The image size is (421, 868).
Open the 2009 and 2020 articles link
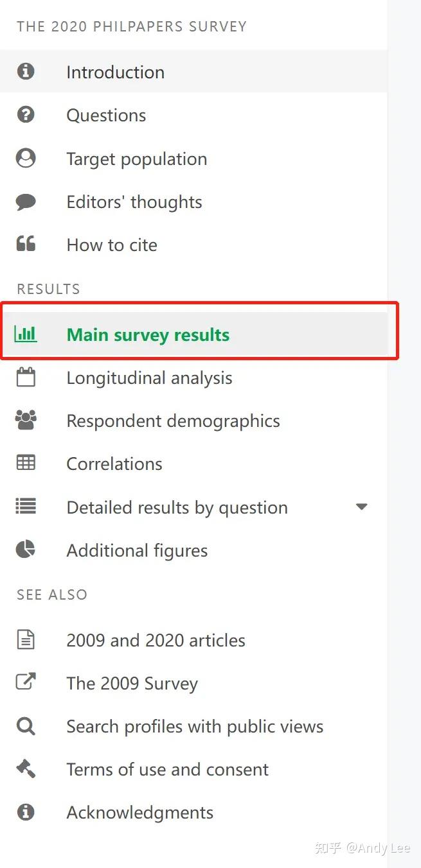[x=156, y=639]
